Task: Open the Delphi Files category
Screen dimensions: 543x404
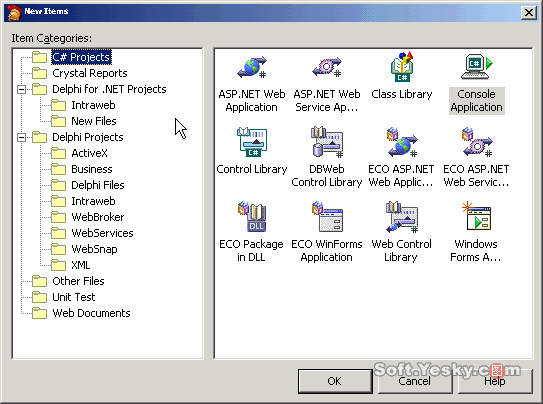Action: (x=98, y=185)
